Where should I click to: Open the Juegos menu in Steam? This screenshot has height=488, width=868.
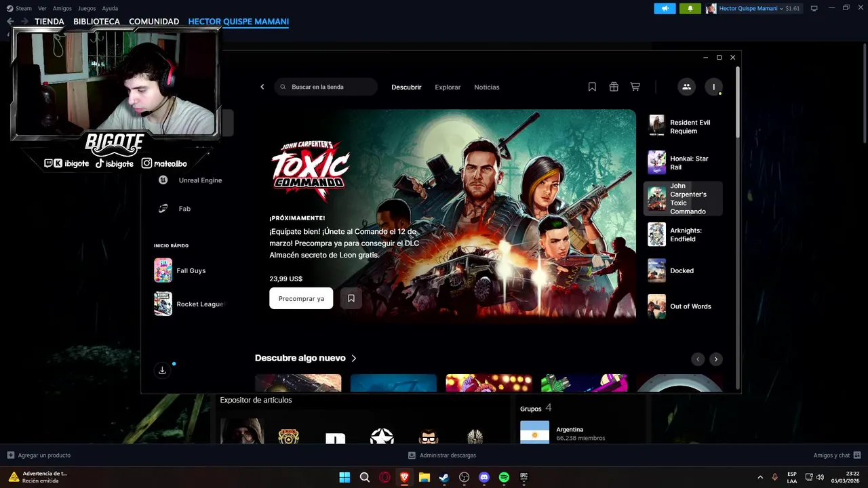87,8
